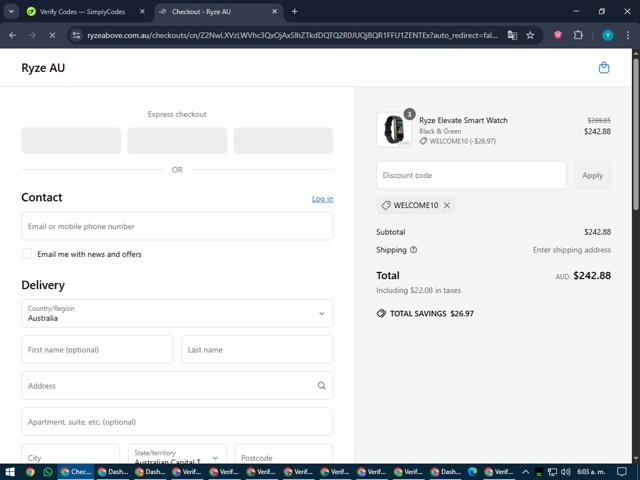Open WhatsApp from the taskbar
Viewport: 640px width, 480px height.
(48, 472)
